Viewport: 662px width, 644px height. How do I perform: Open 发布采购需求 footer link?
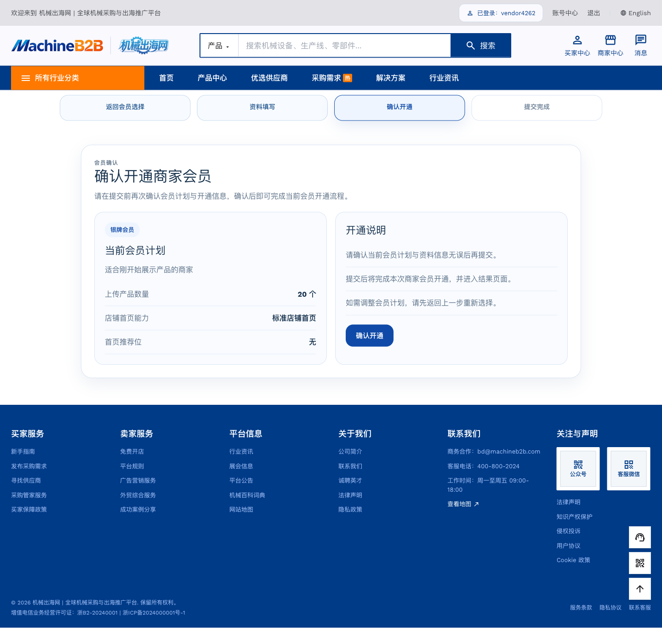[x=29, y=466]
